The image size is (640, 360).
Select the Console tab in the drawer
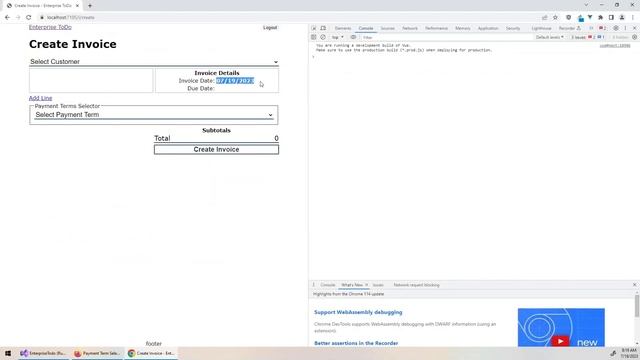click(327, 285)
